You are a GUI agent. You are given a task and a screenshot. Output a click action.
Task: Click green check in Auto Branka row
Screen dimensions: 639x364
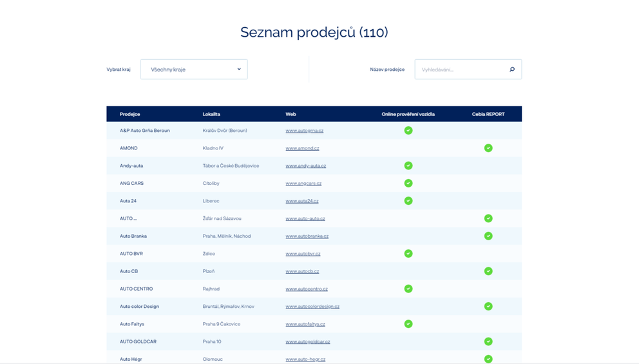tap(488, 236)
